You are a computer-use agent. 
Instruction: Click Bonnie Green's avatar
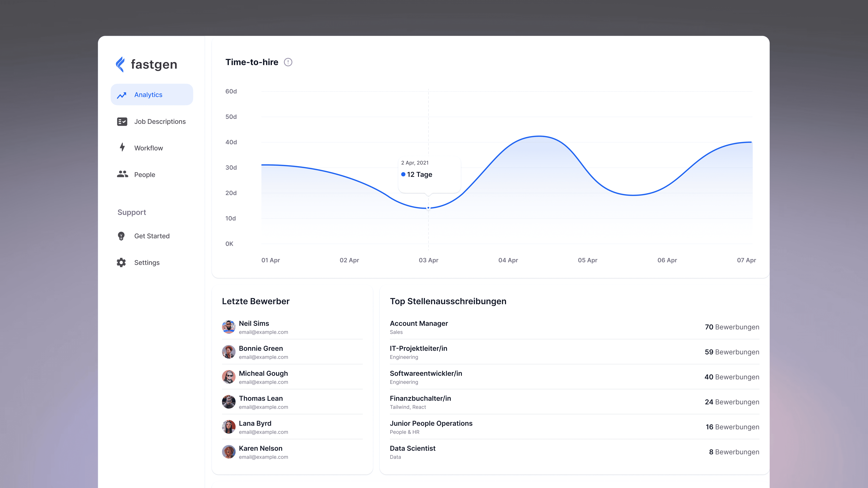229,352
